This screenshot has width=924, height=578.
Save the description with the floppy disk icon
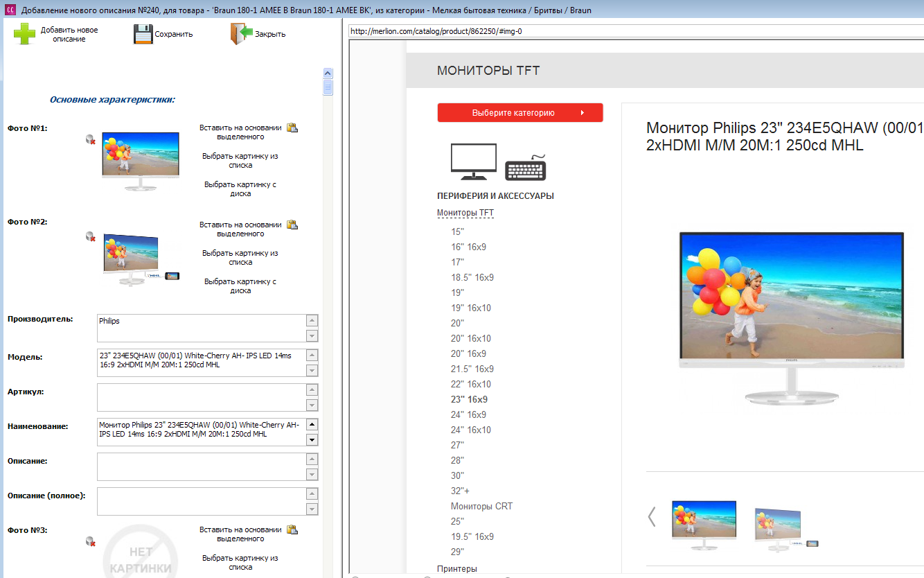(143, 34)
